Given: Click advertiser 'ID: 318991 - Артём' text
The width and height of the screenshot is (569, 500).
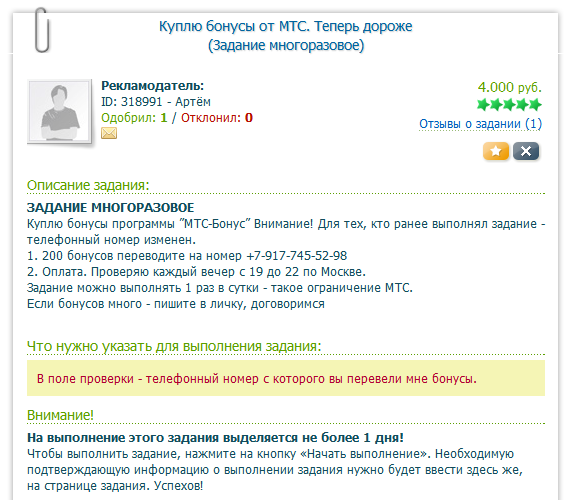Looking at the screenshot, I should click(x=156, y=102).
